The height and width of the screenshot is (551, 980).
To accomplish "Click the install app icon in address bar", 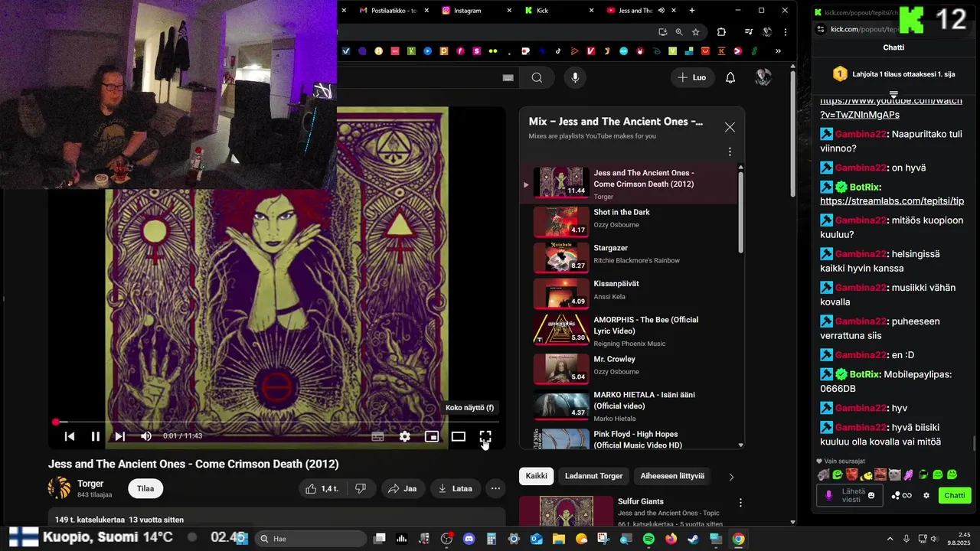I will coord(663,32).
